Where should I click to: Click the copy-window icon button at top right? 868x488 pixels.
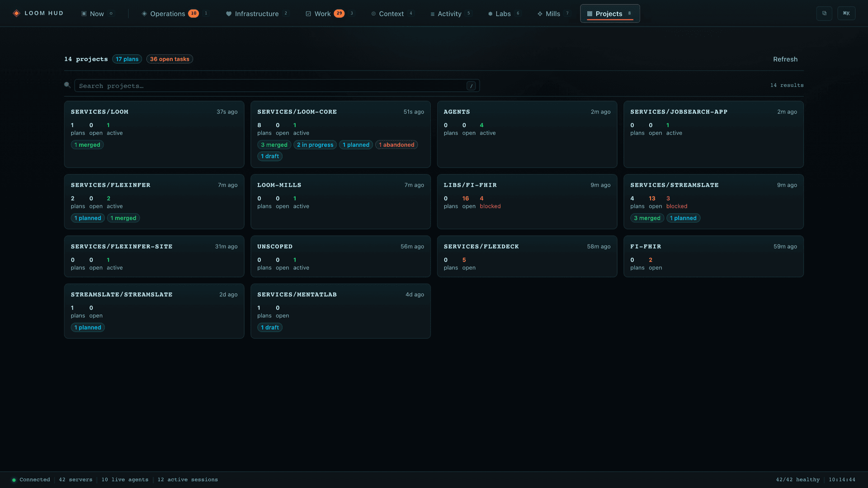(824, 14)
